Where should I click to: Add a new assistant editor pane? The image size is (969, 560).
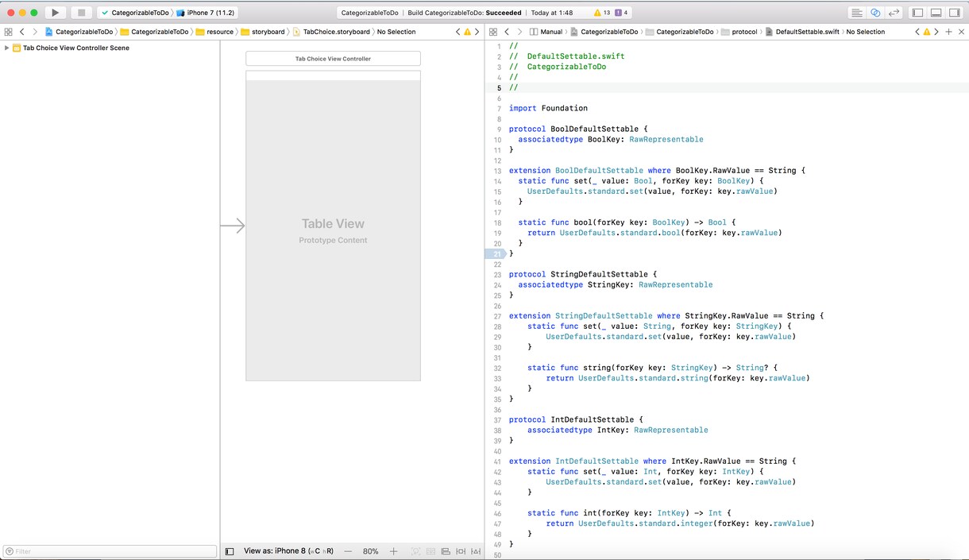tap(948, 32)
